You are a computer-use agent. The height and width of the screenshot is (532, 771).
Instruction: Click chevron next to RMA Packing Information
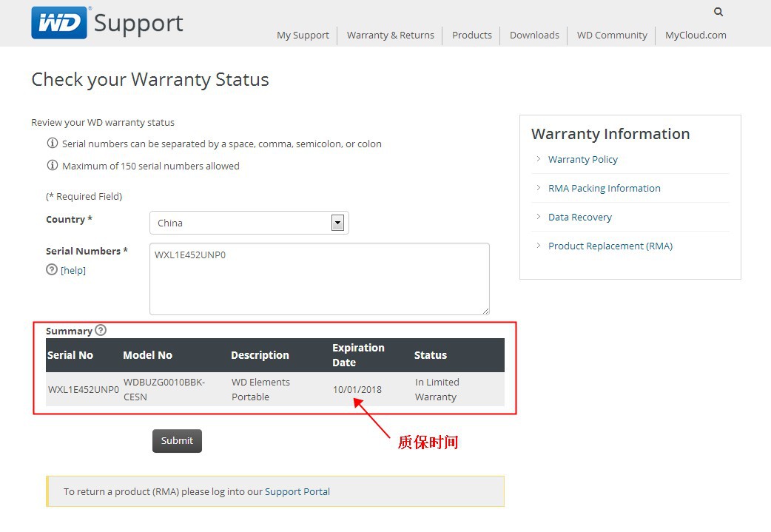pos(539,188)
